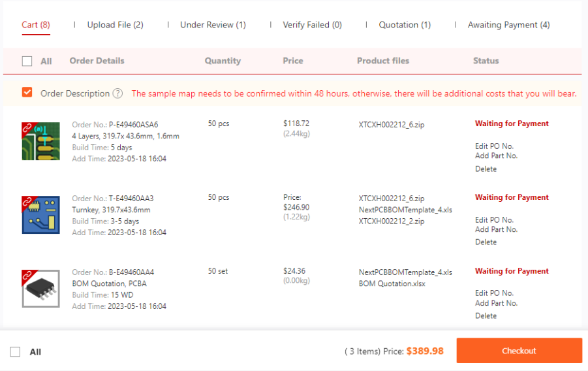Click the Order Description help question-mark icon

point(117,93)
